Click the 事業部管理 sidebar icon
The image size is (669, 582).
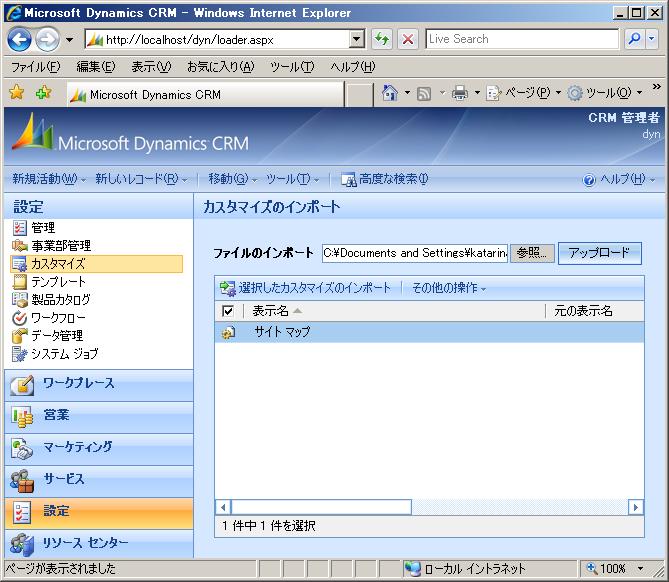click(20, 245)
